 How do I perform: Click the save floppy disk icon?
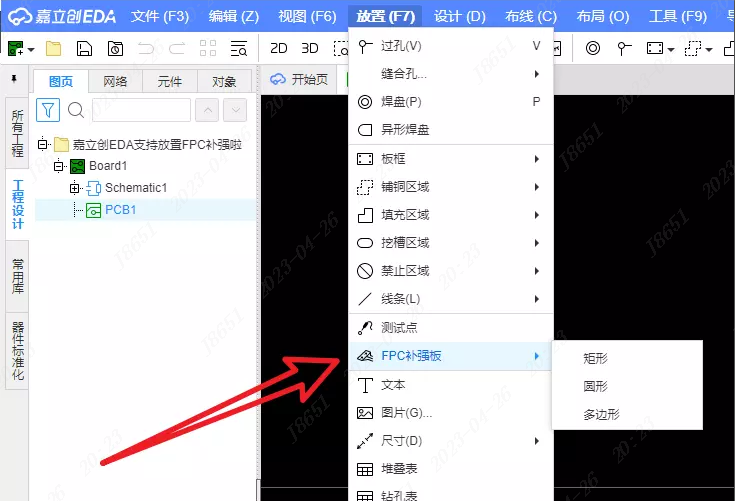84,48
